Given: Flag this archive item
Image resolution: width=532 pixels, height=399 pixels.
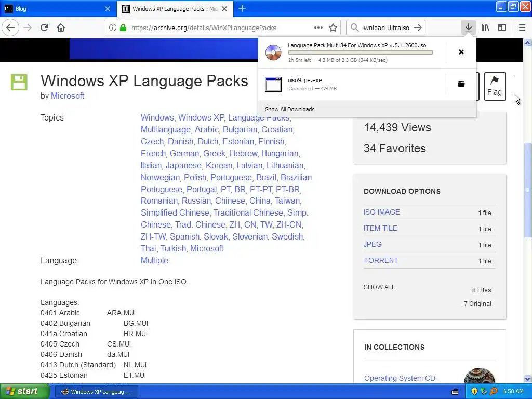Looking at the screenshot, I should (495, 87).
